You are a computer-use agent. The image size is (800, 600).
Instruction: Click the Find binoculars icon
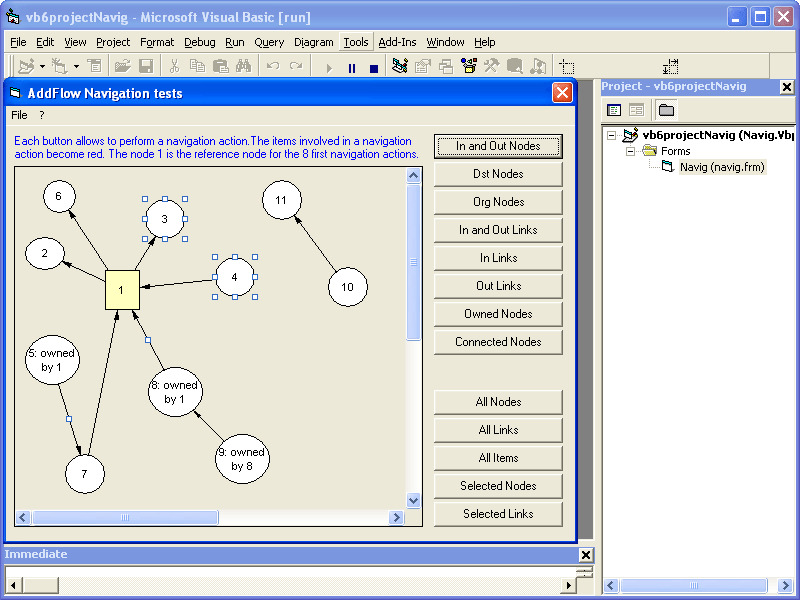[243, 66]
